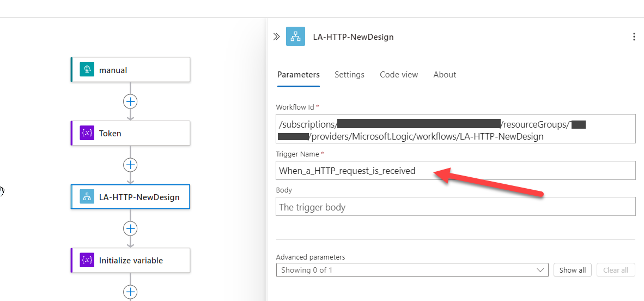Switch to the Settings tab

(349, 74)
